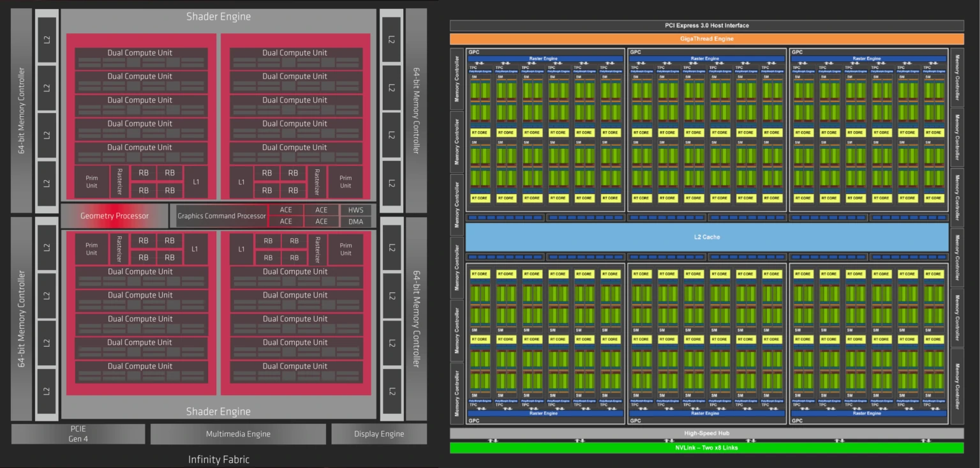Click the DMA block
980x468 pixels.
click(355, 222)
